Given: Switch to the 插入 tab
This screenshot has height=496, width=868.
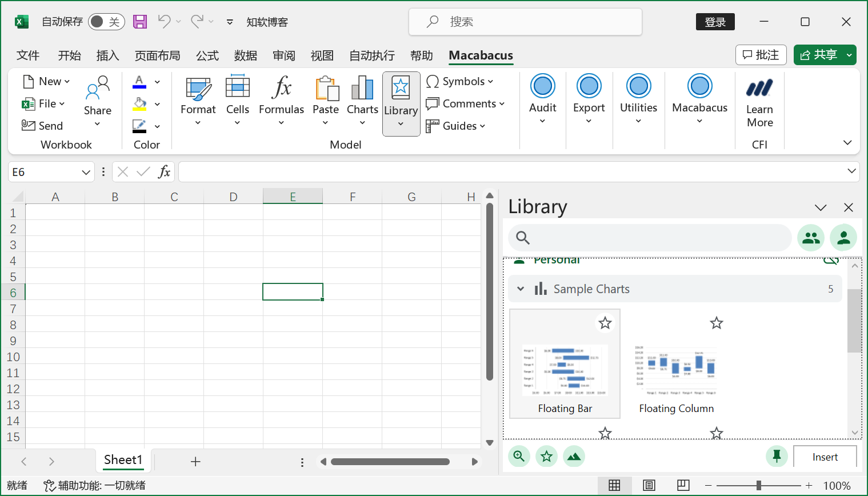Looking at the screenshot, I should pyautogui.click(x=108, y=55).
